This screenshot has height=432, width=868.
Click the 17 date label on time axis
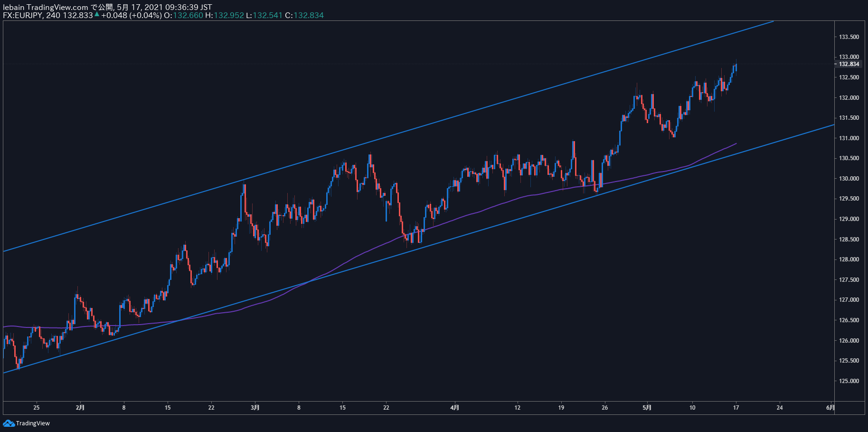pos(736,408)
